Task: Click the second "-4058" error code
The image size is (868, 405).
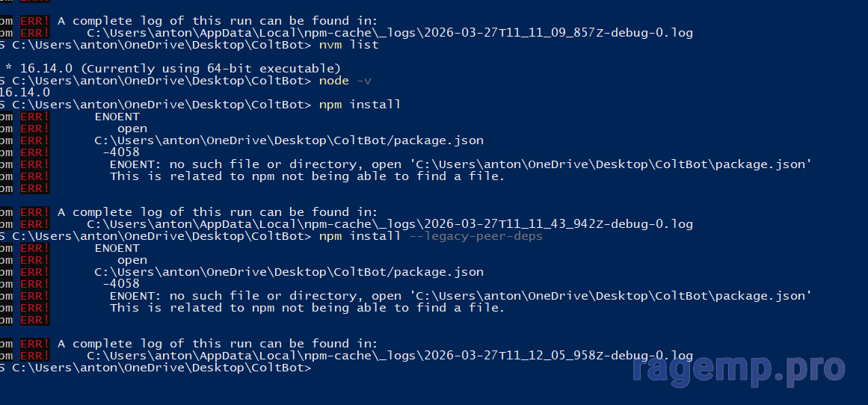Action: pos(120,284)
